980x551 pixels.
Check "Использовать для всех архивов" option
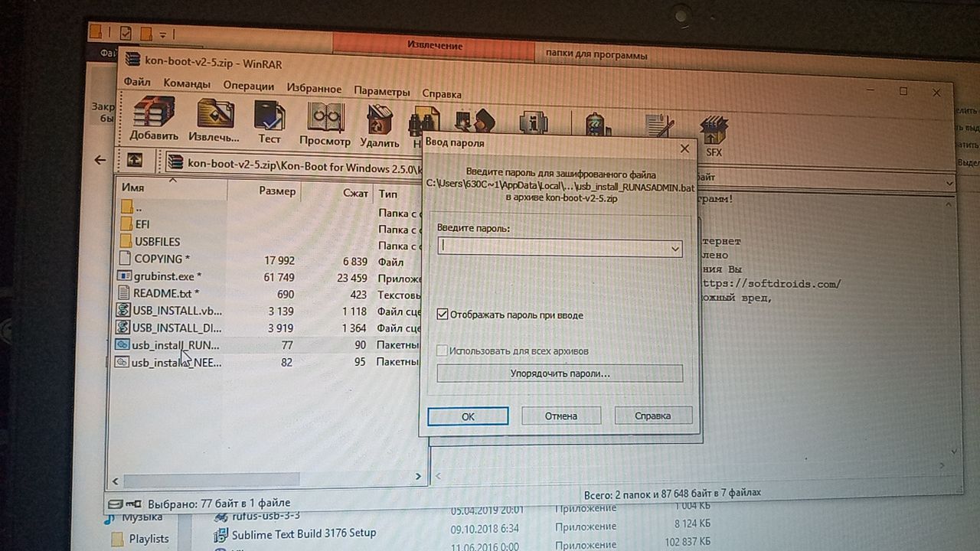(x=442, y=351)
